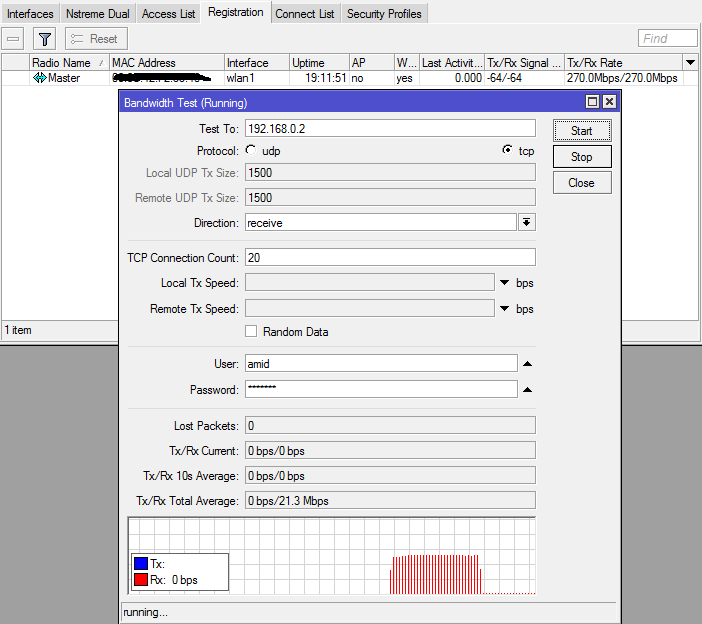702x624 pixels.
Task: Click the minus remove button in toolbar
Action: pos(14,39)
